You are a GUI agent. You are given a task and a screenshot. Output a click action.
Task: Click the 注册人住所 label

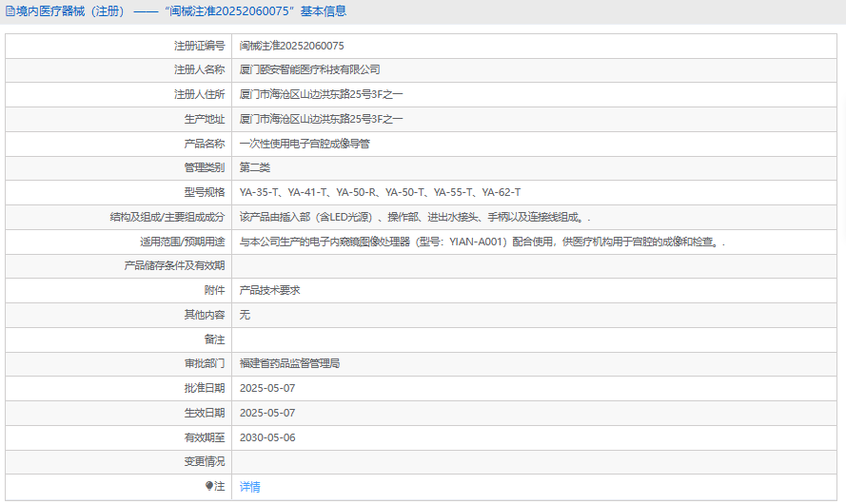[199, 94]
